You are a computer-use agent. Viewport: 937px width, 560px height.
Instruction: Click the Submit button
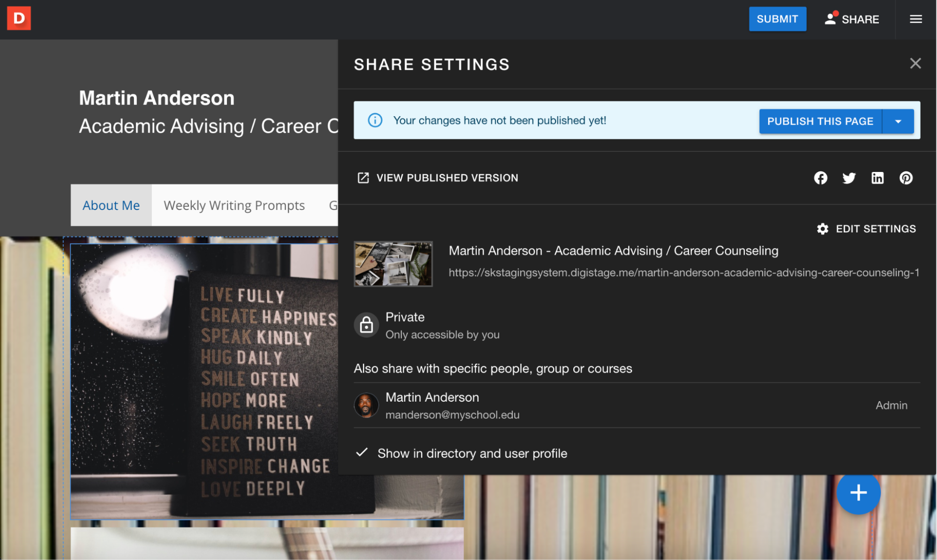point(777,19)
